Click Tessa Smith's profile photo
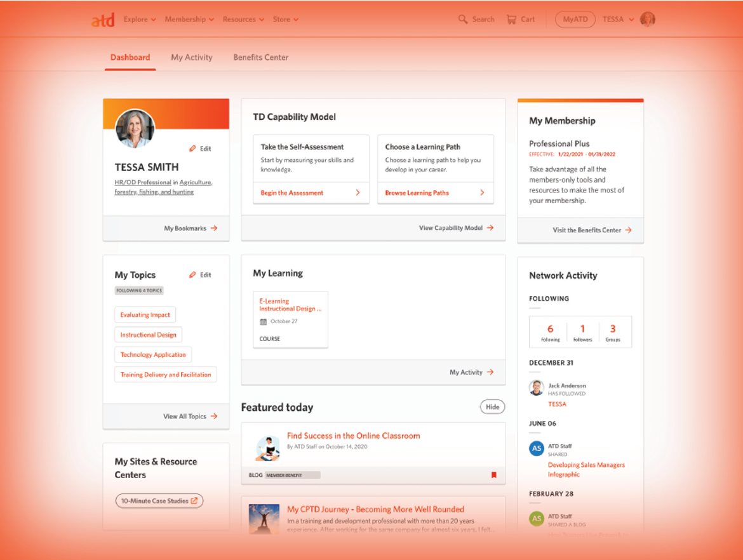The image size is (743, 560). [135, 129]
